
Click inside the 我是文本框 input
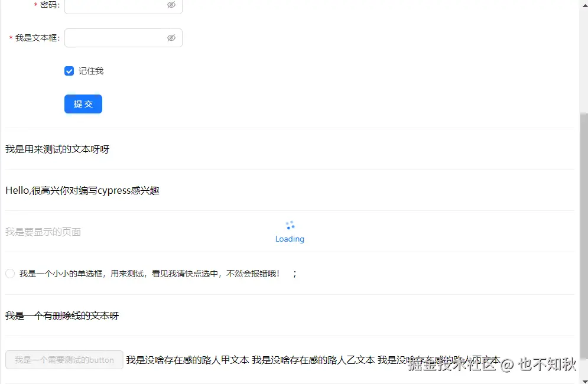[115, 37]
